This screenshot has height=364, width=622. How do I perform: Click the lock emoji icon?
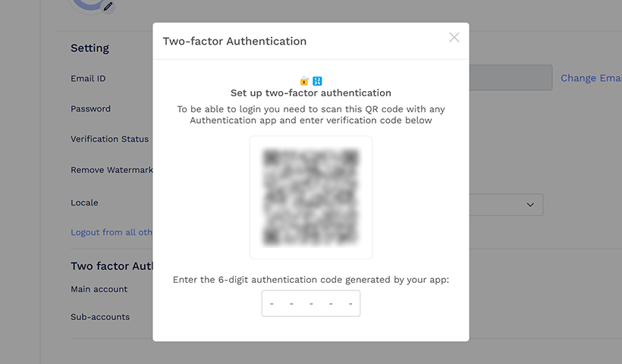304,80
